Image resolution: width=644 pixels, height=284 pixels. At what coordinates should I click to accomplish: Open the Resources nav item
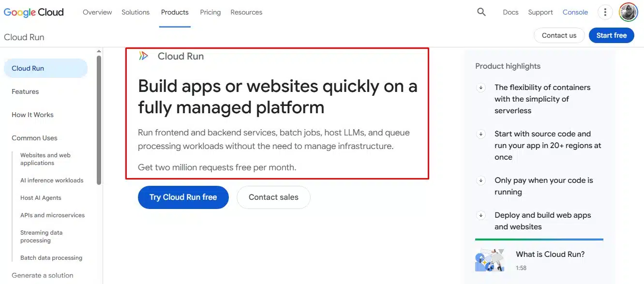tap(246, 12)
